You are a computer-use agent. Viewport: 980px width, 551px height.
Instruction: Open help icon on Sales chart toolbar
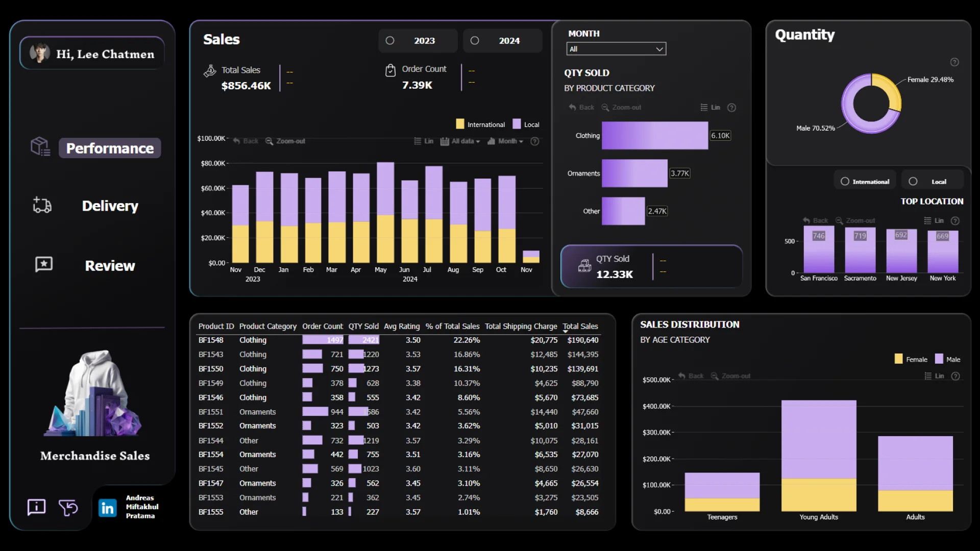click(x=535, y=141)
